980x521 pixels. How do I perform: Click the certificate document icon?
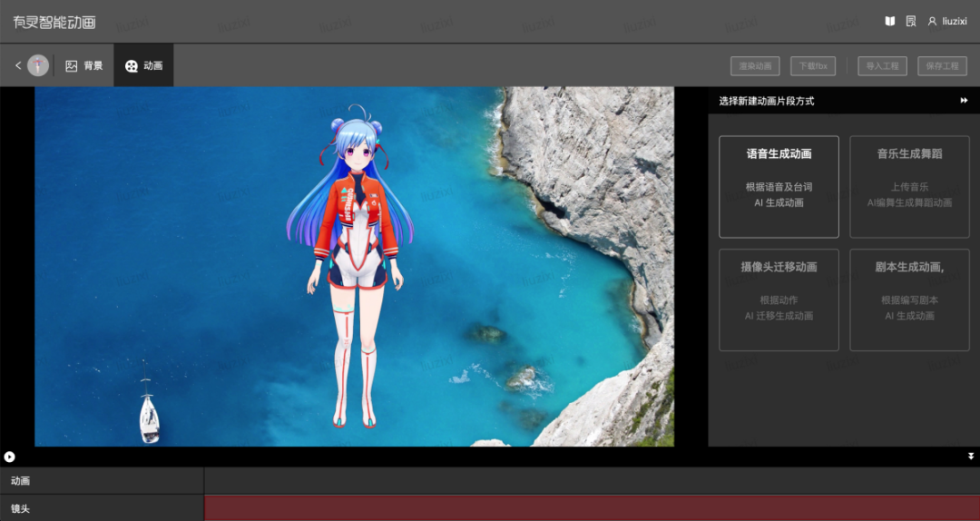coord(911,21)
